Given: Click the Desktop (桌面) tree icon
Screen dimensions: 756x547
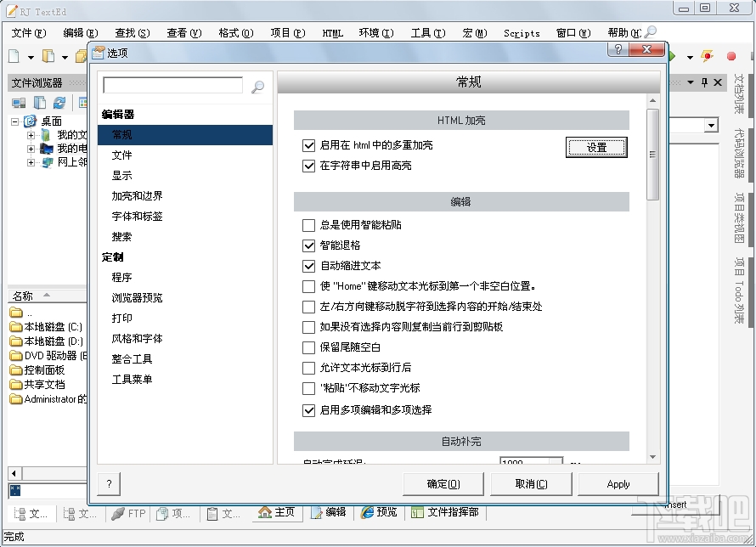Looking at the screenshot, I should tap(30, 121).
